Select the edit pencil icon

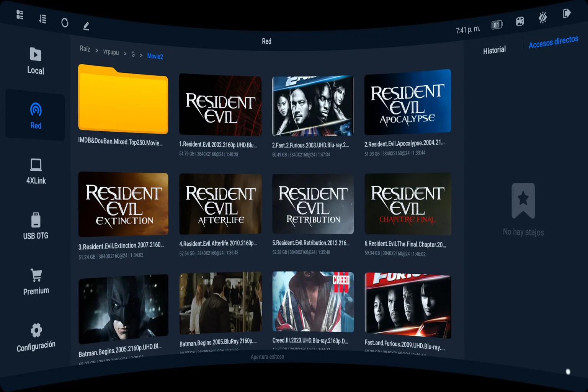(x=86, y=26)
